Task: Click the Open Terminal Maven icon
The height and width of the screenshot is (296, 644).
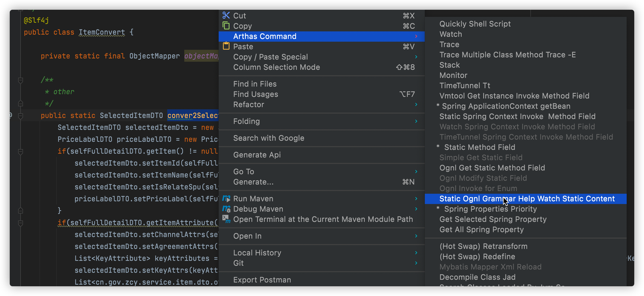Action: coord(226,219)
